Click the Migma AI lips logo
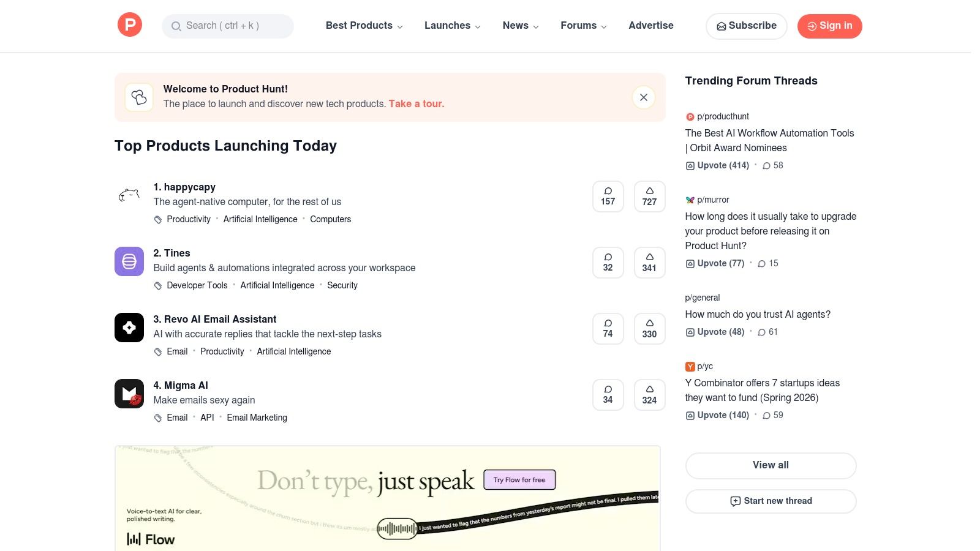 pyautogui.click(x=129, y=394)
